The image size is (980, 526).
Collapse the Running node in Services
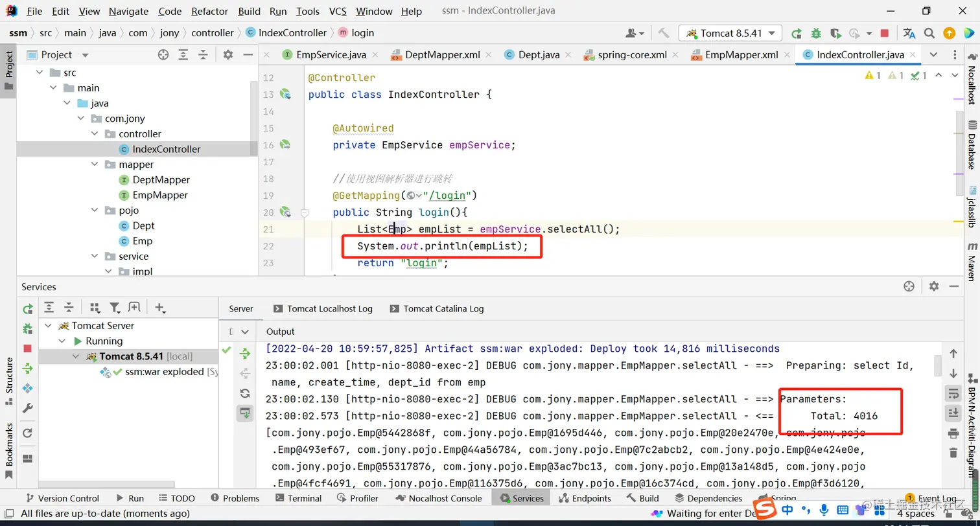[62, 341]
